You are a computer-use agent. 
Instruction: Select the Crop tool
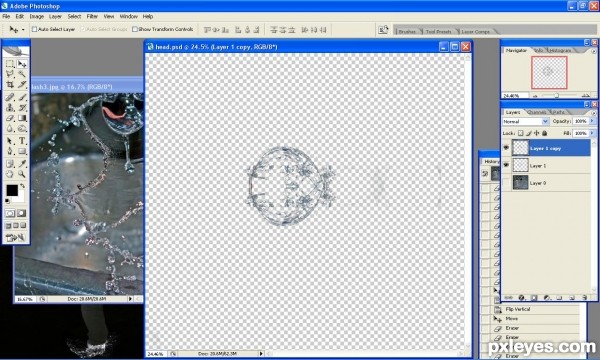click(x=10, y=85)
